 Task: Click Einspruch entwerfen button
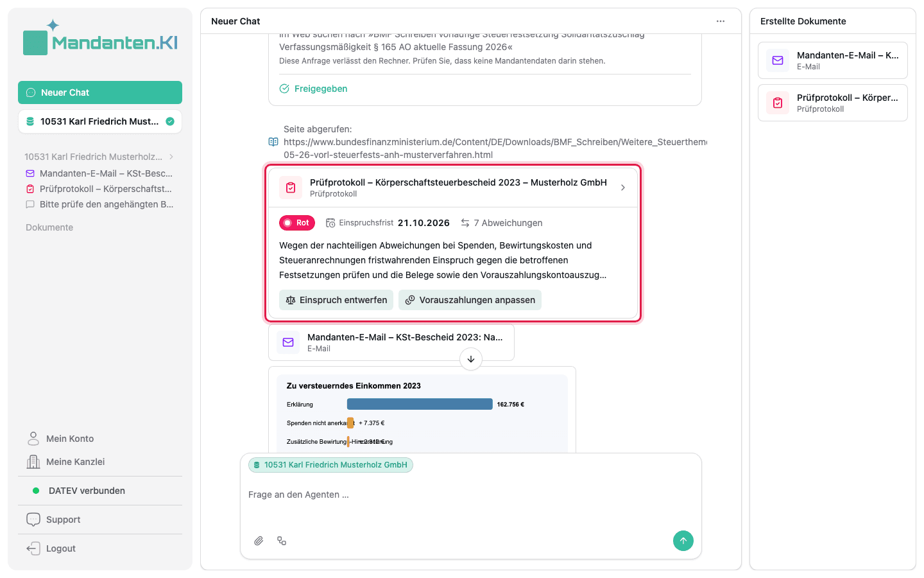click(x=336, y=300)
